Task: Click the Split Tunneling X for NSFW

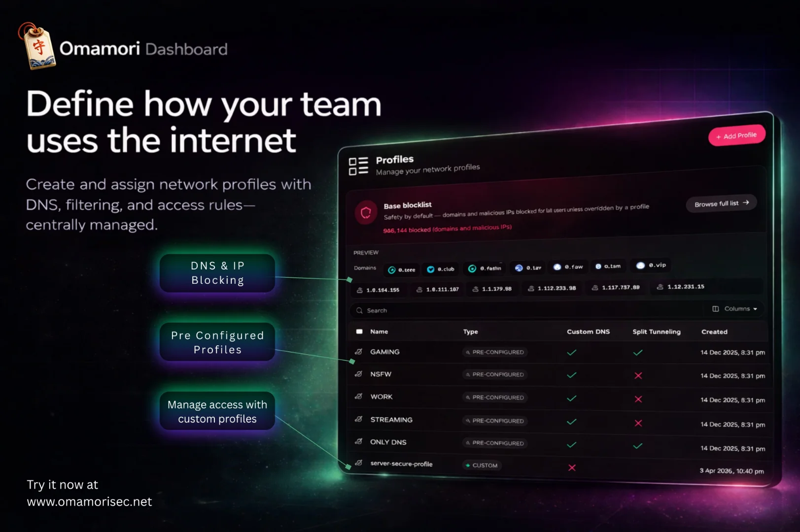Action: click(x=638, y=375)
